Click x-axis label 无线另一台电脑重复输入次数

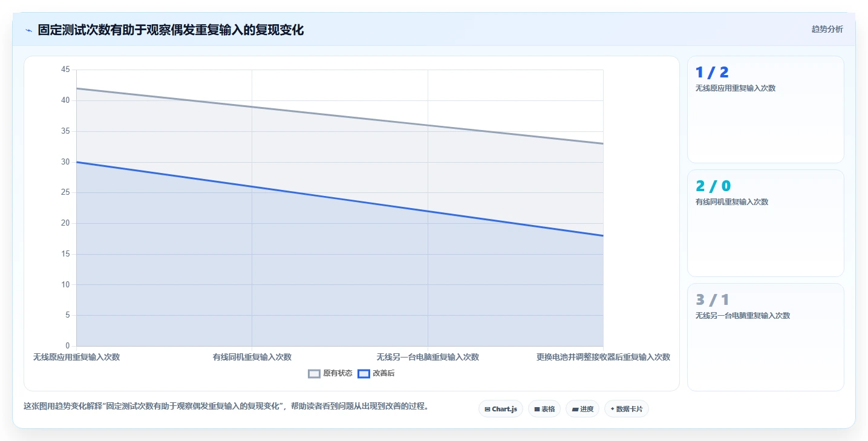(428, 357)
